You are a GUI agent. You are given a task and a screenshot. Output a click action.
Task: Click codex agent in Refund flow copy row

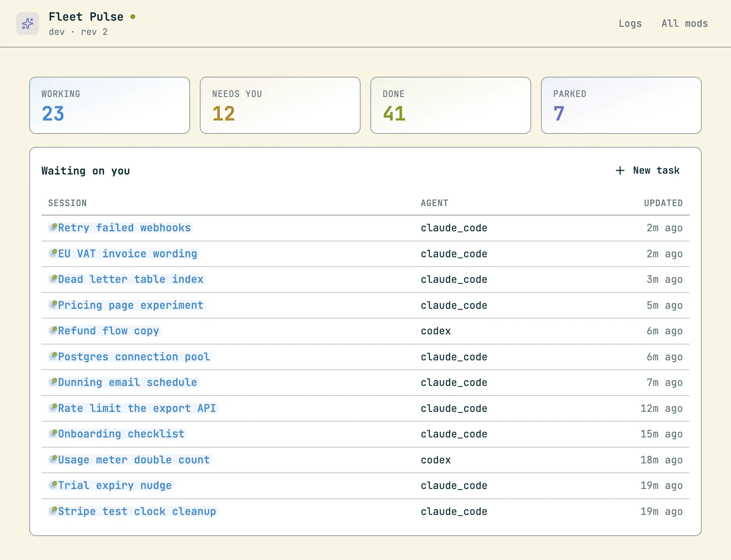coord(436,331)
